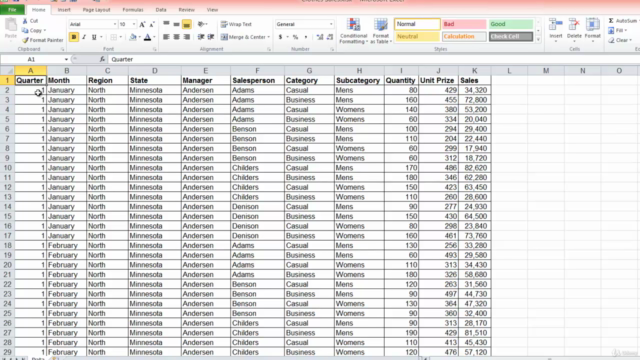Apply the Fill Color bucket

tap(133, 37)
